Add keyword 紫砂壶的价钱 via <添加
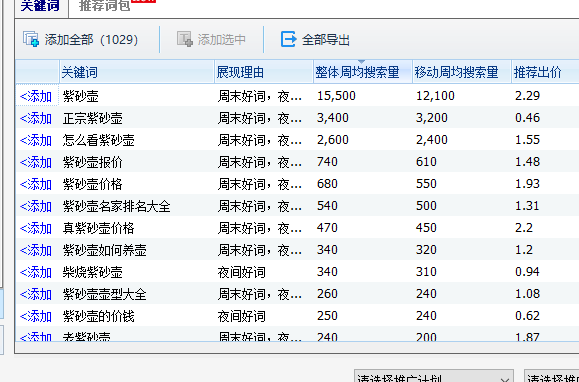Image resolution: width=579 pixels, height=382 pixels. click(x=35, y=316)
